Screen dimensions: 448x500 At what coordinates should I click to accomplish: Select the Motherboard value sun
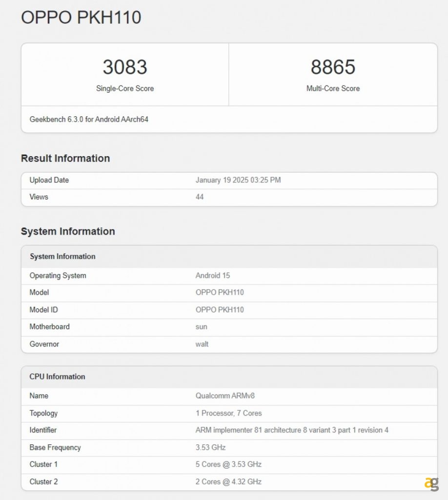coord(202,327)
